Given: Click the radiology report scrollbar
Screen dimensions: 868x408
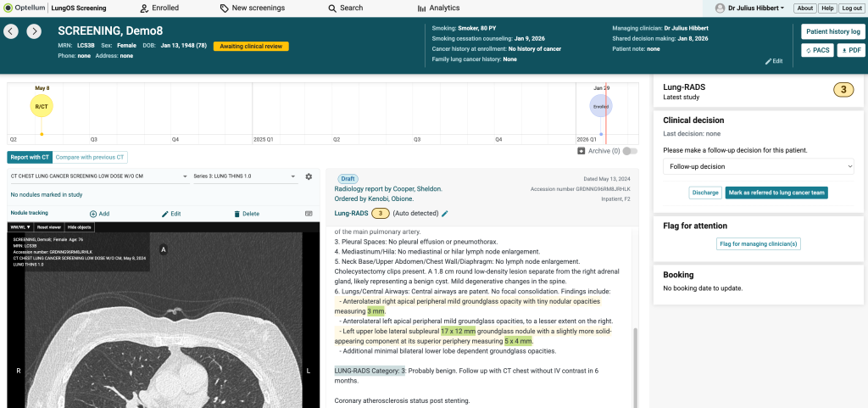Looking at the screenshot, I should tap(635, 366).
